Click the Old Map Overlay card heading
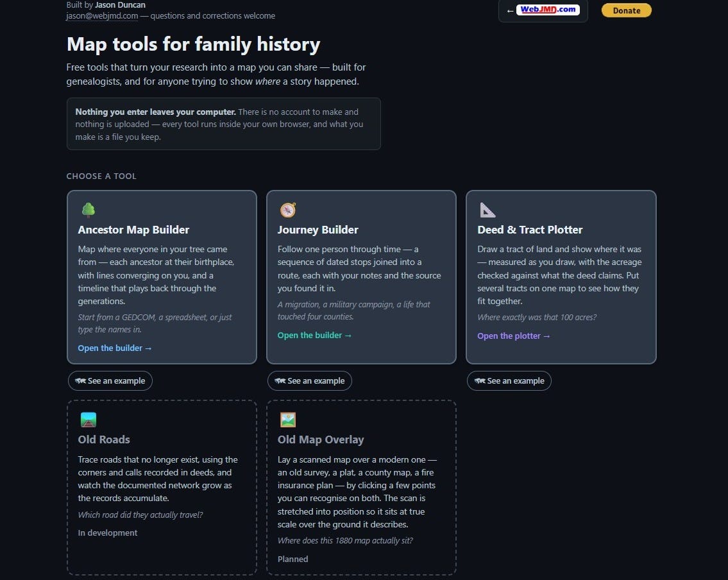The width and height of the screenshot is (728, 580). point(321,439)
